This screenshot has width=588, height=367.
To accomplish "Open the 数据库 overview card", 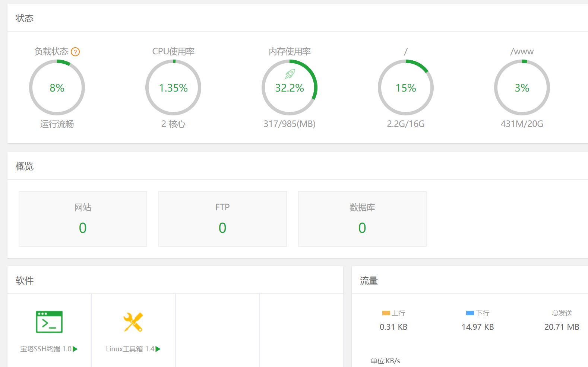I will click(x=362, y=219).
